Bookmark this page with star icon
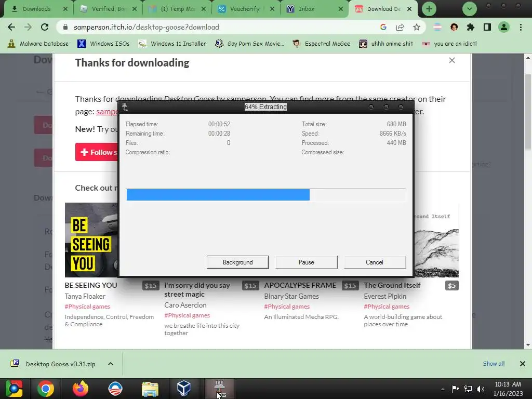Image resolution: width=532 pixels, height=399 pixels. tap(417, 27)
